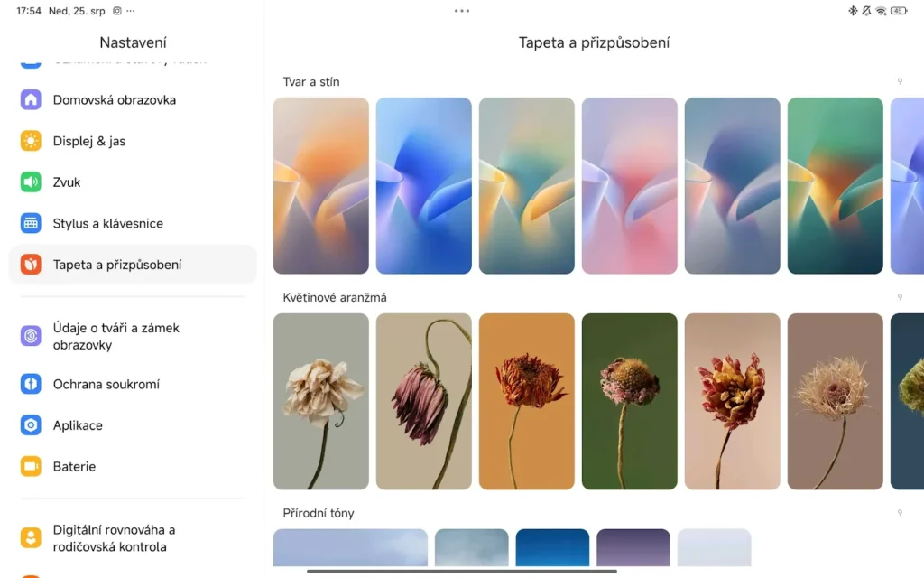Tap the yellow Baterie icon

(x=31, y=466)
